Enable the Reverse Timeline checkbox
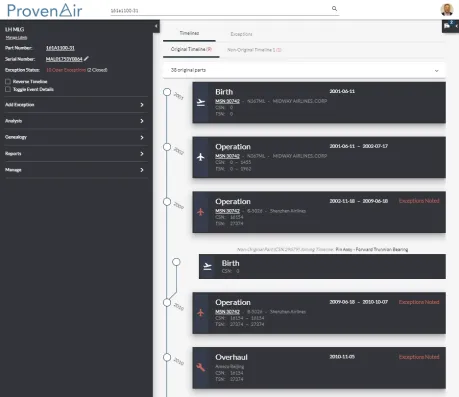This screenshot has width=459, height=397. click(8, 81)
